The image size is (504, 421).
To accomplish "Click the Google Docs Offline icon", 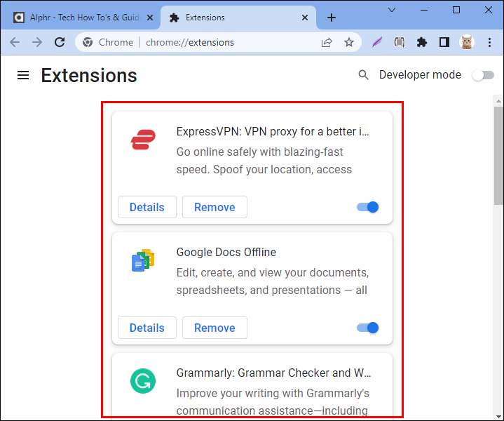I will point(143,260).
